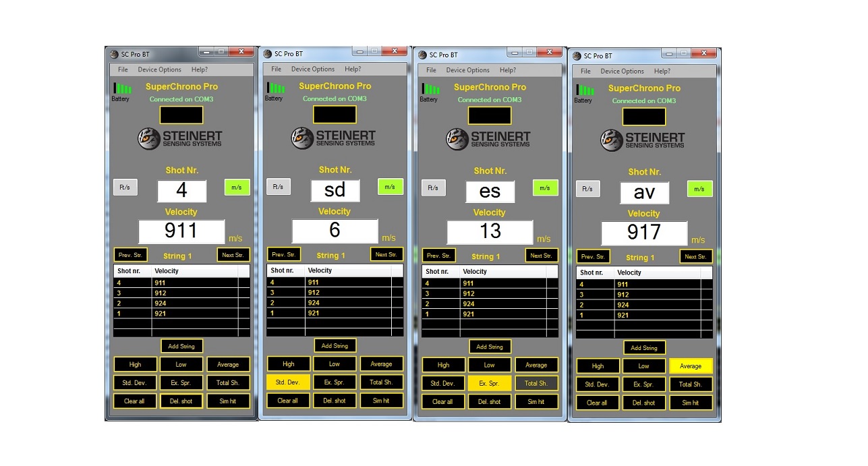Click Del. shot in the av window

click(644, 403)
